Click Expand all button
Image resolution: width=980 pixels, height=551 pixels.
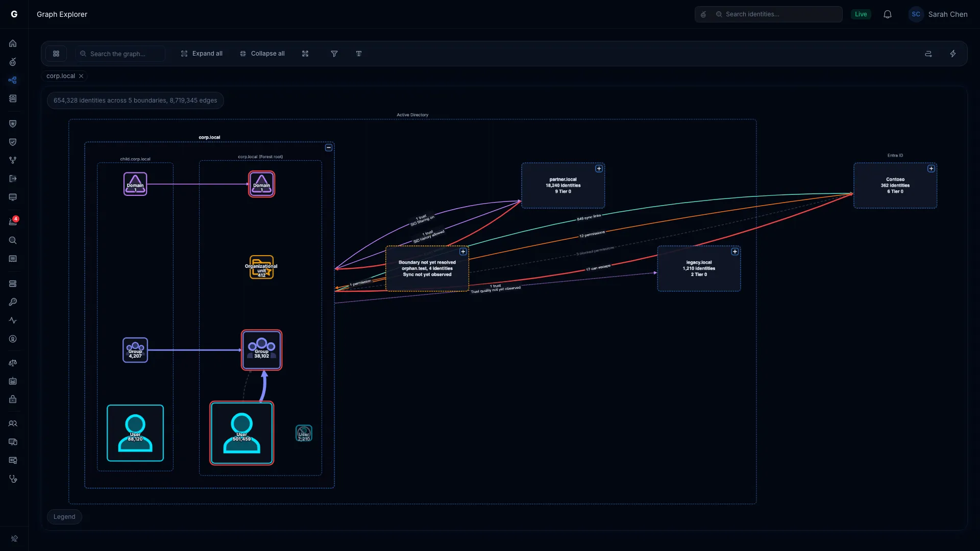click(202, 54)
